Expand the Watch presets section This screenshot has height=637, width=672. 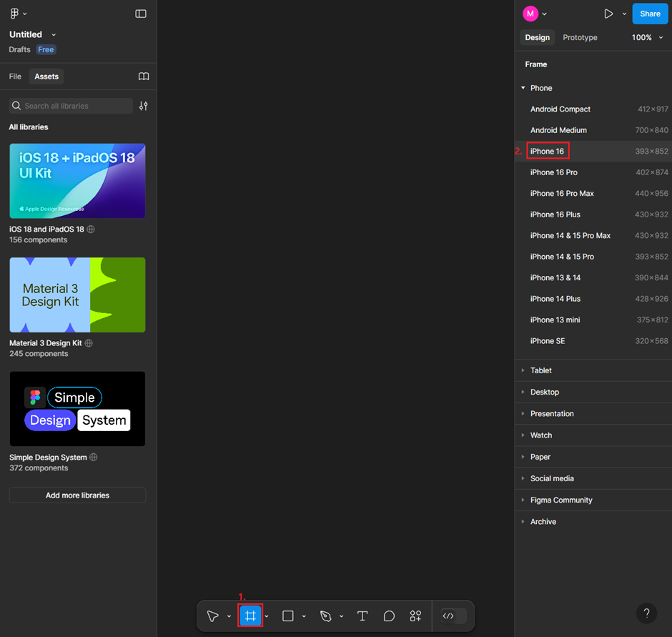point(523,435)
